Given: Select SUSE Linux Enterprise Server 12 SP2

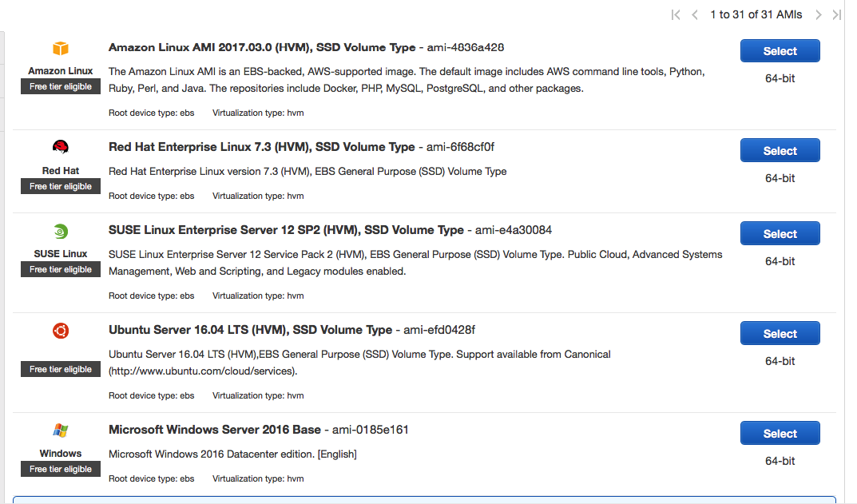Looking at the screenshot, I should 780,233.
